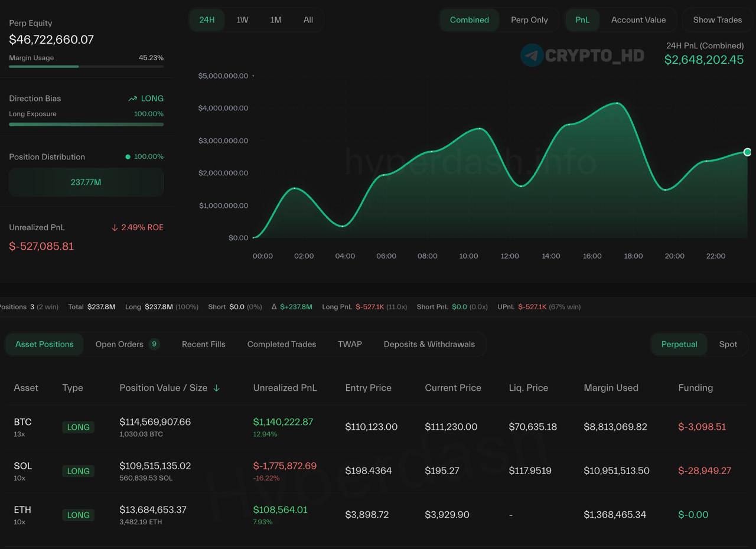Screen dimensions: 756x549
Task: Select the All time range
Action: (x=308, y=20)
